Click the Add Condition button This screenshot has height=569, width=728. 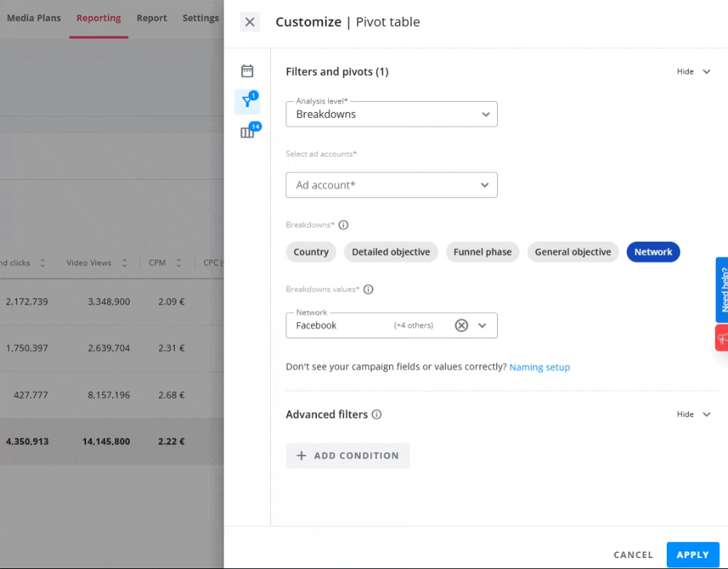point(348,456)
